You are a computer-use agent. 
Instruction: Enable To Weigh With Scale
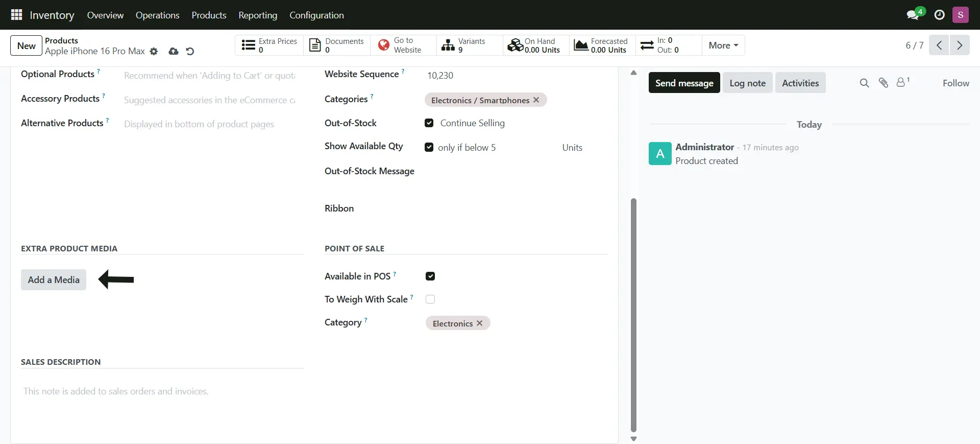pos(430,299)
